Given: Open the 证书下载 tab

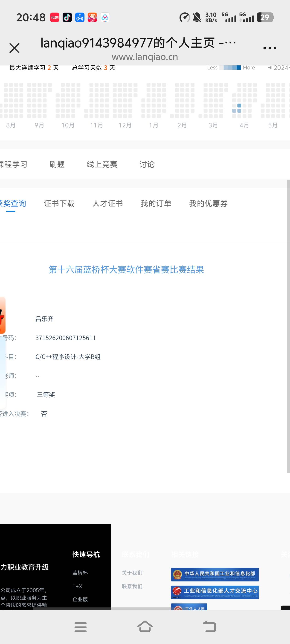Looking at the screenshot, I should (59, 204).
